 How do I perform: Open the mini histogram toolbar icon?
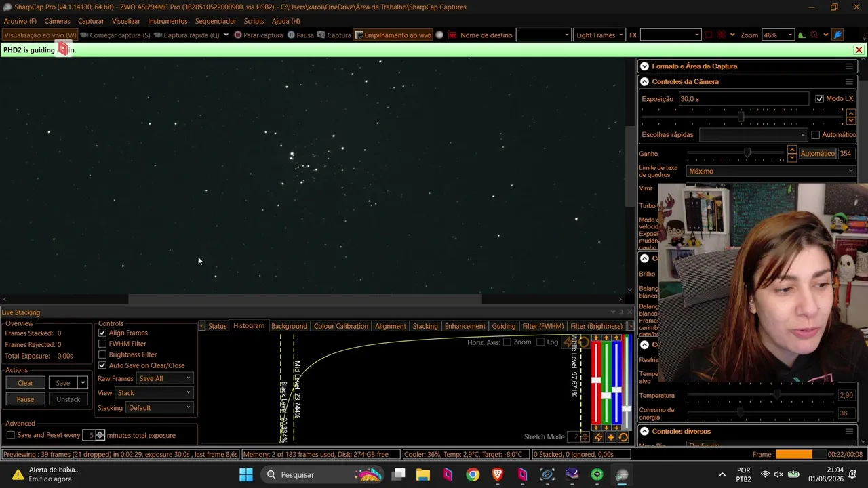[x=802, y=35]
